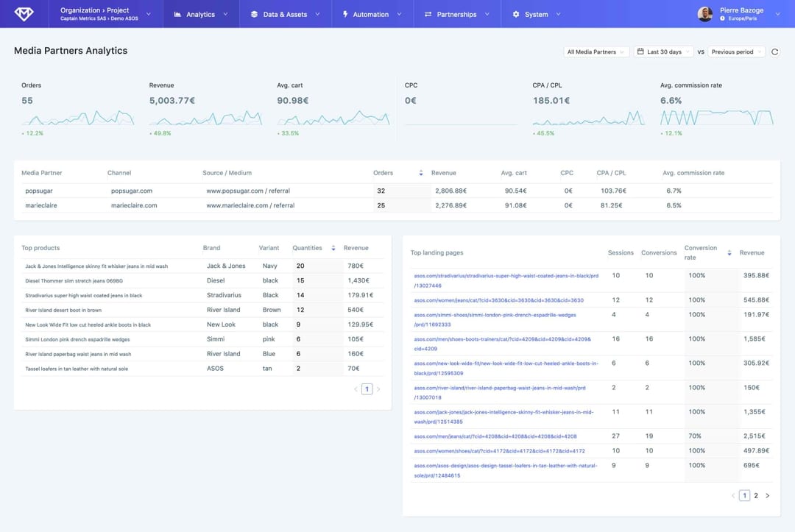Open the Last 30 days date selector
Image resolution: width=795 pixels, height=532 pixels.
(x=663, y=52)
